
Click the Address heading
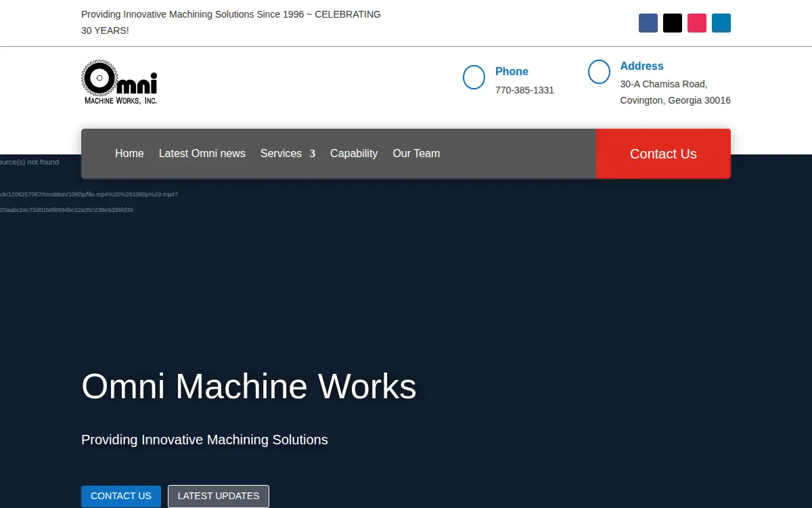coord(641,66)
